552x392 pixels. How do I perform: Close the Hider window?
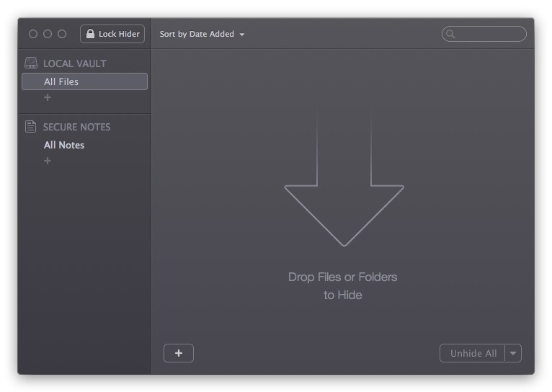tap(33, 34)
